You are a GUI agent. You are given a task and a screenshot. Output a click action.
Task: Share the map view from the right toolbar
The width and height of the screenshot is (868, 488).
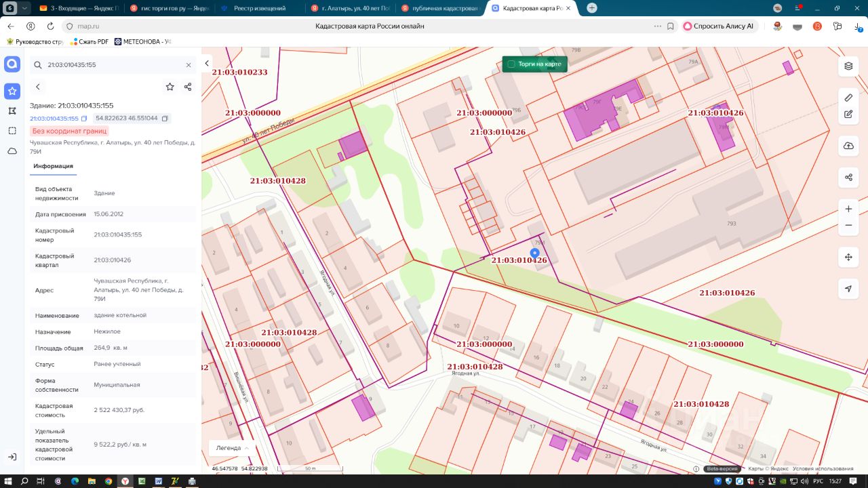pyautogui.click(x=848, y=178)
